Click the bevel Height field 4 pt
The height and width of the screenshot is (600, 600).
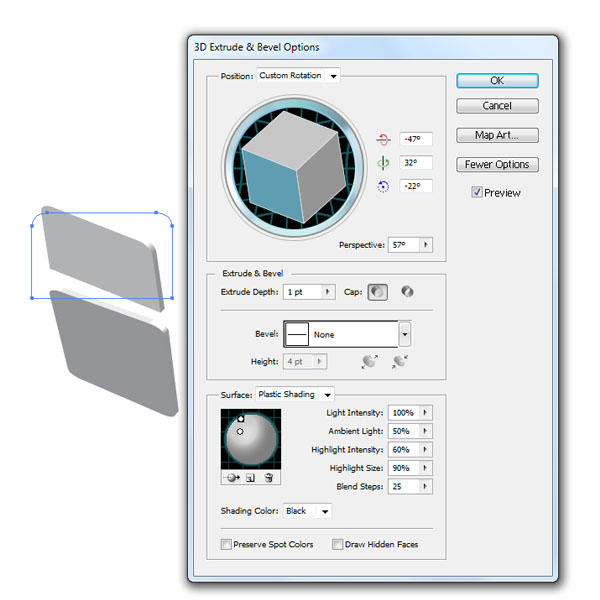coord(298,361)
